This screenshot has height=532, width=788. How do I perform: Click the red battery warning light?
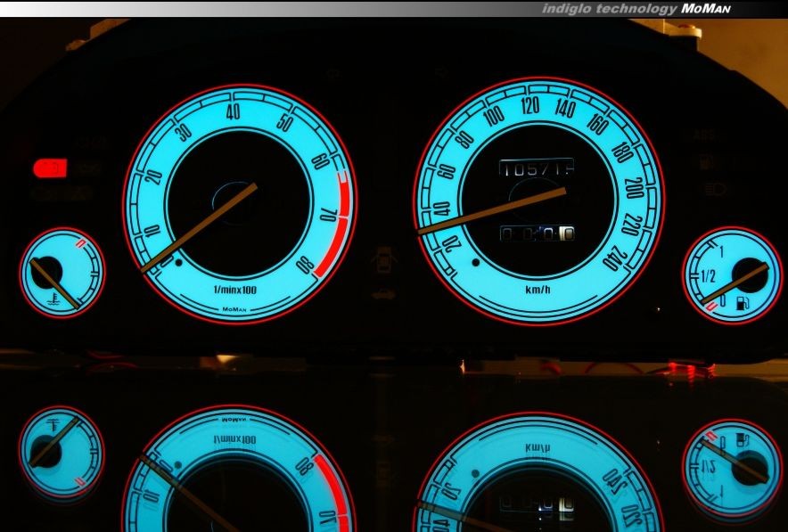50,168
